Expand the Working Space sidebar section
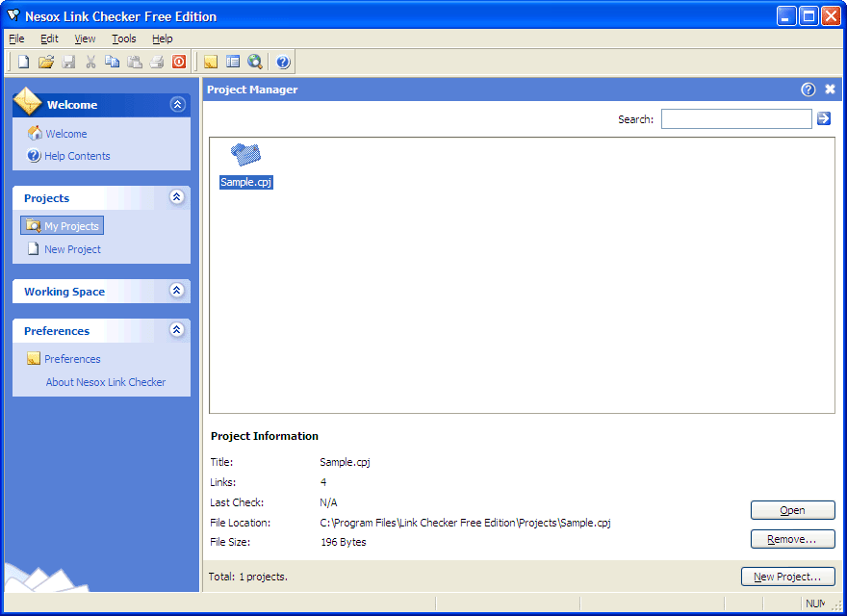Image resolution: width=847 pixels, height=616 pixels. [x=176, y=291]
